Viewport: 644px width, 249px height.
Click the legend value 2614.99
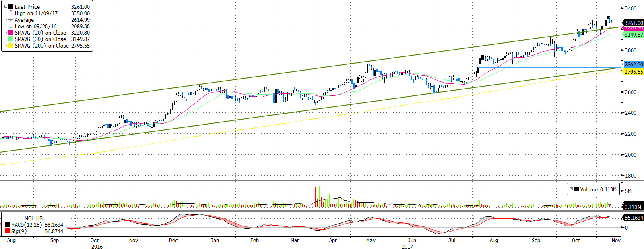[80, 20]
